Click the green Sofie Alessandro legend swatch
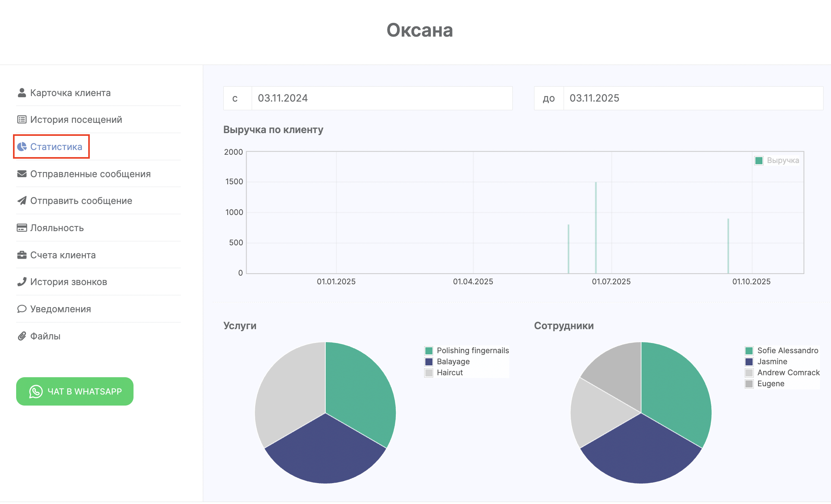The image size is (831, 504). click(x=749, y=350)
